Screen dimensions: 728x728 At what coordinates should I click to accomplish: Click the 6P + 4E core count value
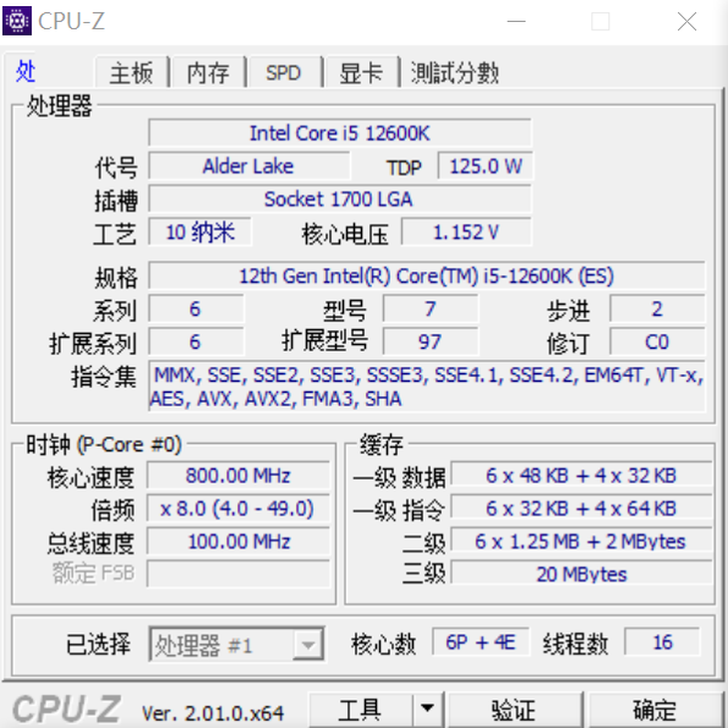click(x=481, y=642)
